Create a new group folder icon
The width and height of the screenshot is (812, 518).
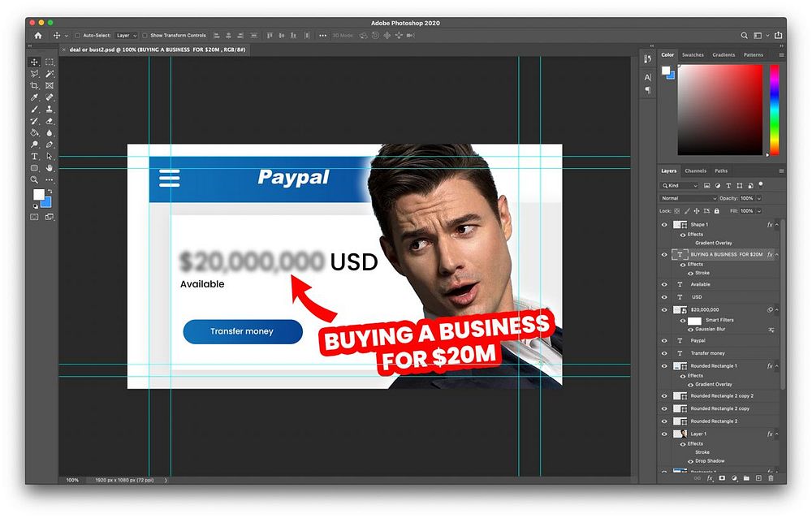point(746,478)
